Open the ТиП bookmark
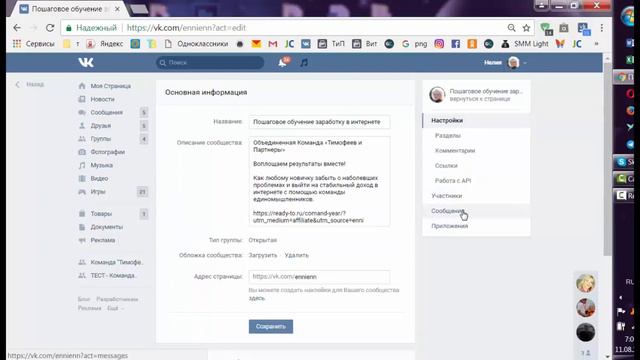Image resolution: width=640 pixels, height=360 pixels. (x=331, y=44)
